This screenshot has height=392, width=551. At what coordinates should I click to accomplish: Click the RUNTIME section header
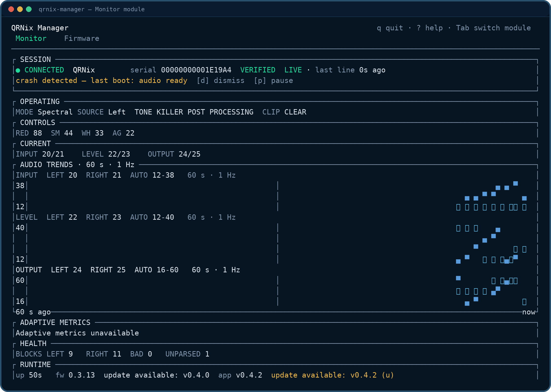click(x=35, y=365)
